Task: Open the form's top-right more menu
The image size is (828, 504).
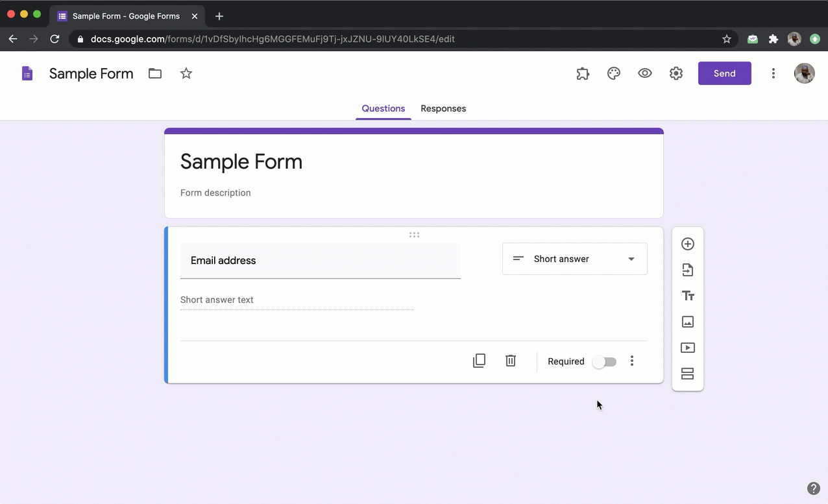Action: tap(773, 73)
